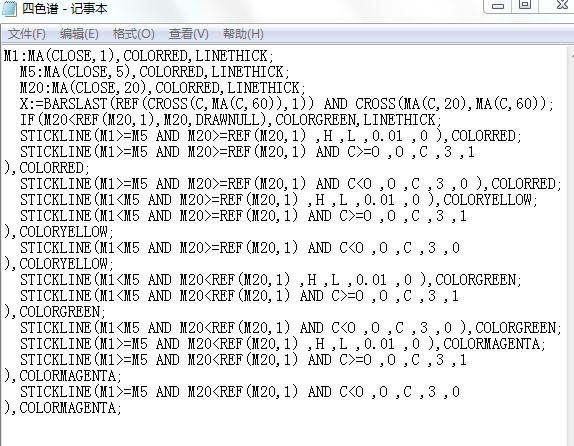Open the 文件(F) menu
This screenshot has width=574, height=446.
click(27, 34)
